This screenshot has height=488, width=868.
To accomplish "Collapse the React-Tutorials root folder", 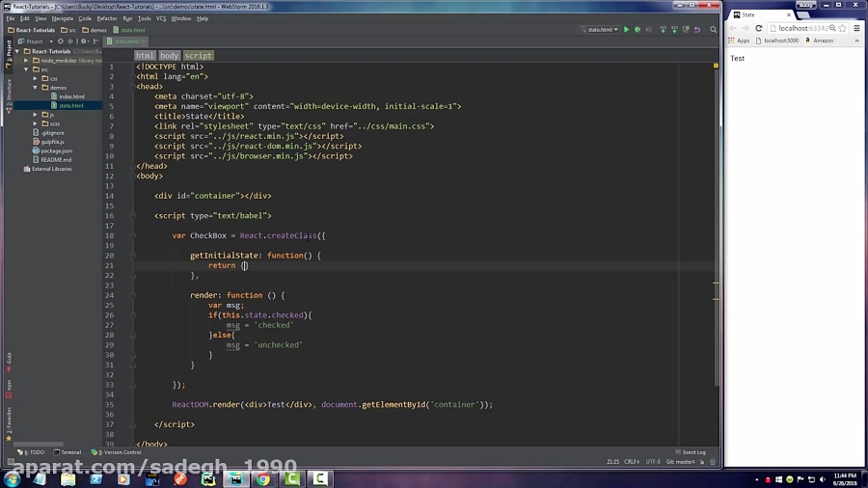I will [17, 51].
